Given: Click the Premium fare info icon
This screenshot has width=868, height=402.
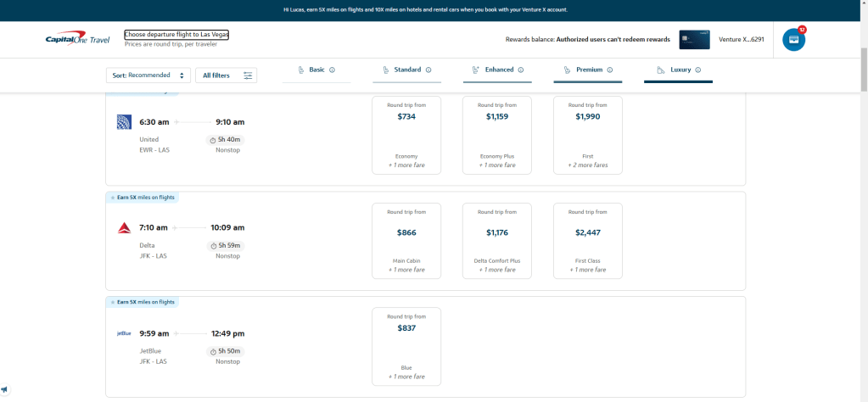Looking at the screenshot, I should [610, 70].
